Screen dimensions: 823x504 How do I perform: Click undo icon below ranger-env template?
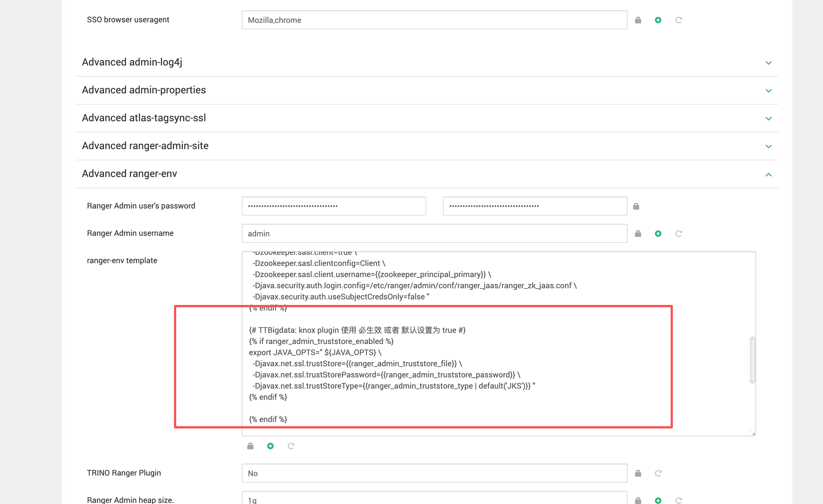(x=291, y=446)
